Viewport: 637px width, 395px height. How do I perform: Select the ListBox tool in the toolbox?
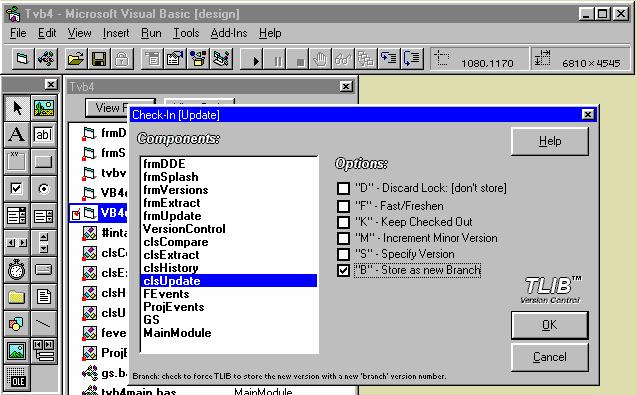43,215
